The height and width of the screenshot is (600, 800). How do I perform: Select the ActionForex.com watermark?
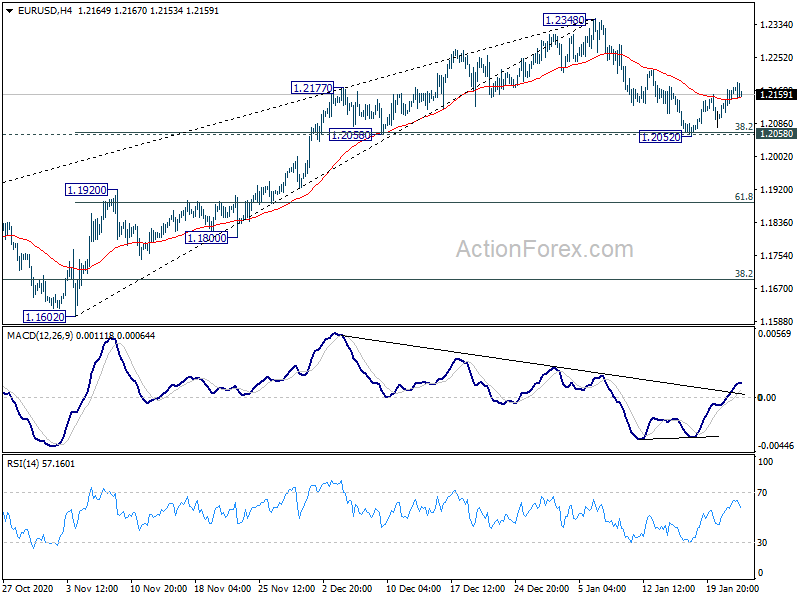coord(544,249)
